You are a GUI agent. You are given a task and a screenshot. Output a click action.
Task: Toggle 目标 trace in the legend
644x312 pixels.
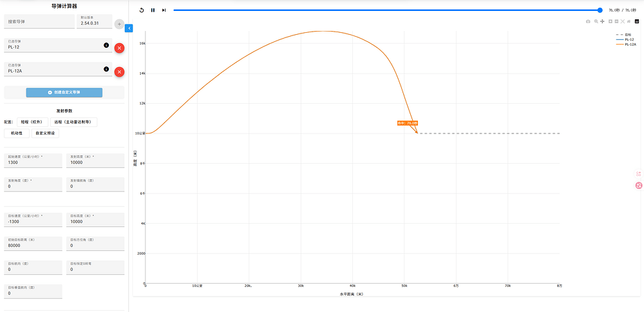pos(628,34)
